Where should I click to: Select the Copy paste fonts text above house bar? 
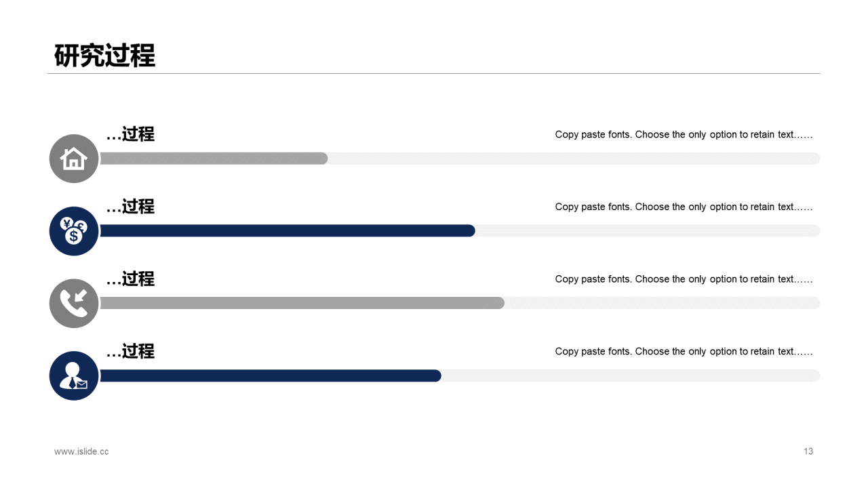(684, 134)
